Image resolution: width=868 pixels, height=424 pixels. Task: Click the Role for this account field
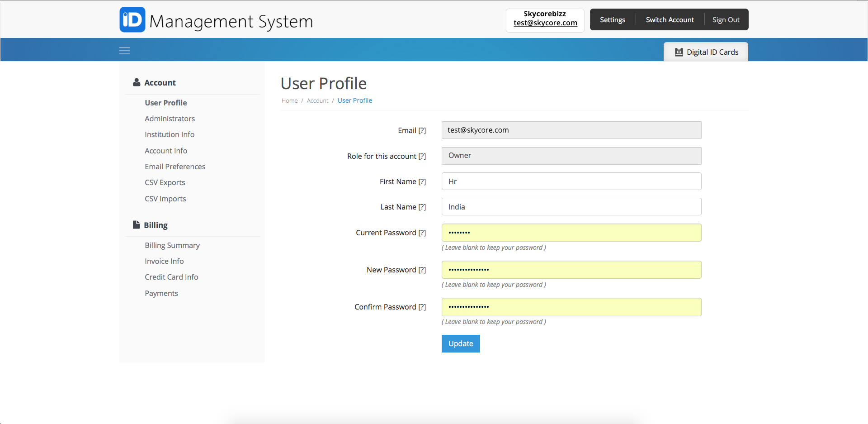tap(571, 156)
